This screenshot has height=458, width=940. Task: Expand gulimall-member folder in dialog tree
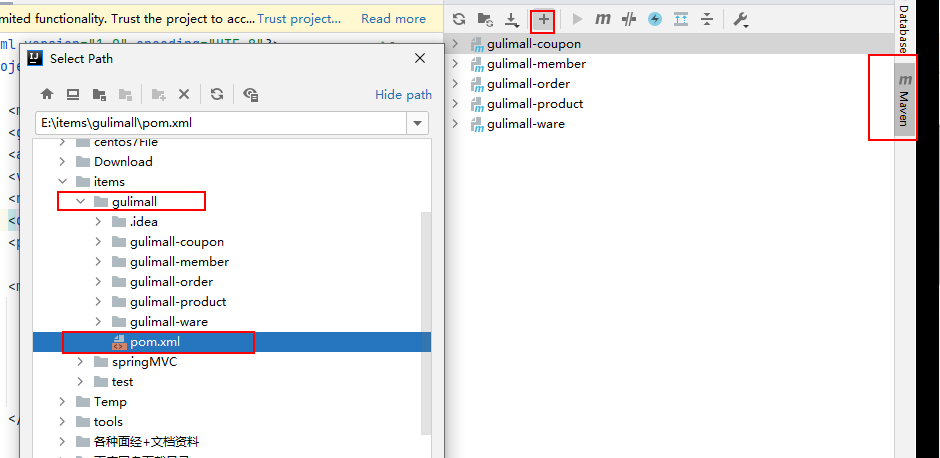coord(98,261)
